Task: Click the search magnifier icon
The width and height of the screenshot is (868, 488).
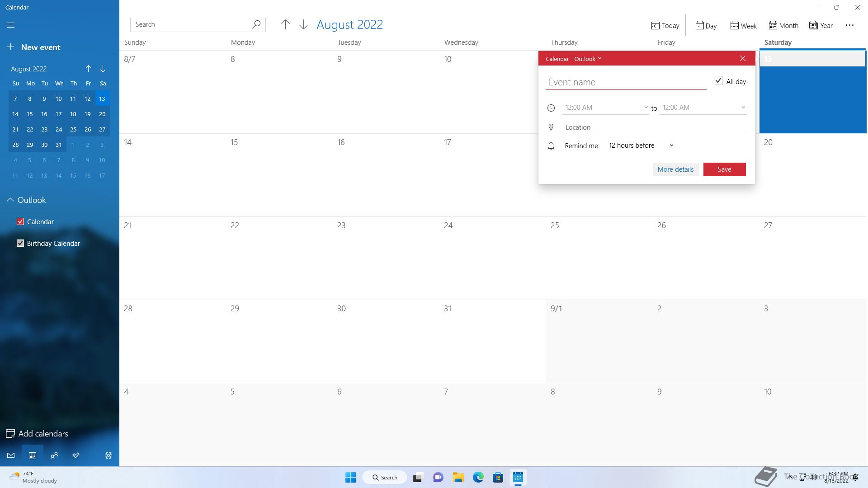Action: pyautogui.click(x=256, y=24)
